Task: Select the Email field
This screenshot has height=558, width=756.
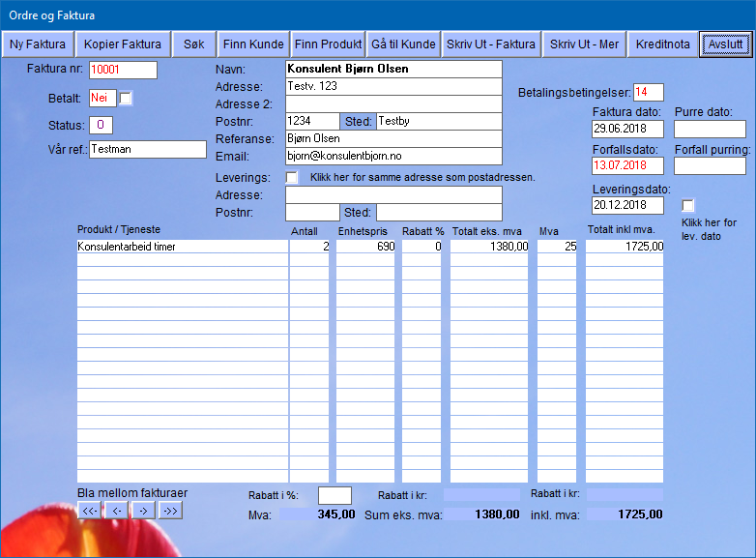Action: tap(393, 156)
